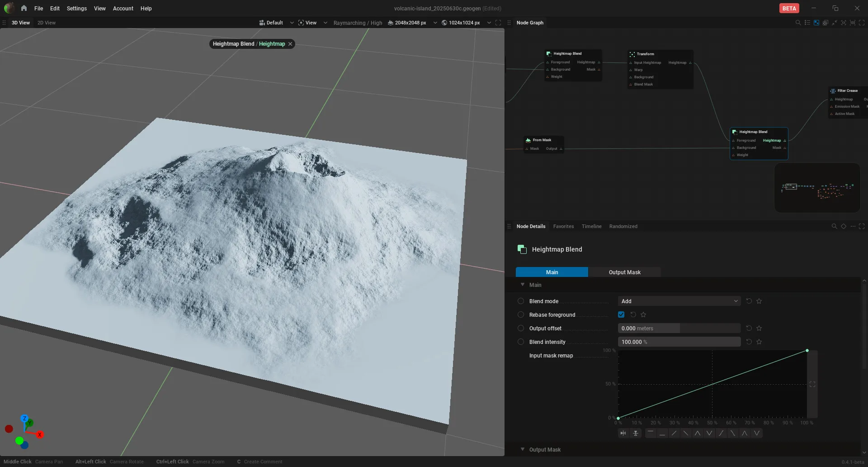Click the Blend intensity slider field
868x467 pixels.
tap(679, 342)
